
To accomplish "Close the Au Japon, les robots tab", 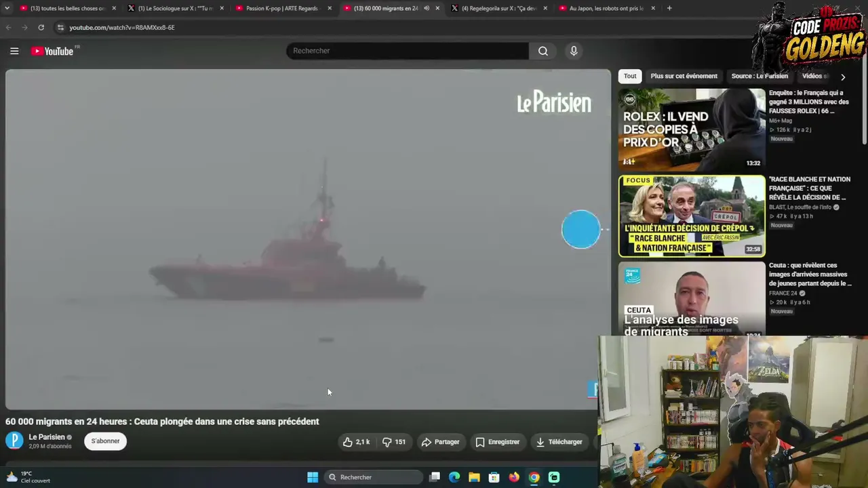I will pyautogui.click(x=653, y=8).
